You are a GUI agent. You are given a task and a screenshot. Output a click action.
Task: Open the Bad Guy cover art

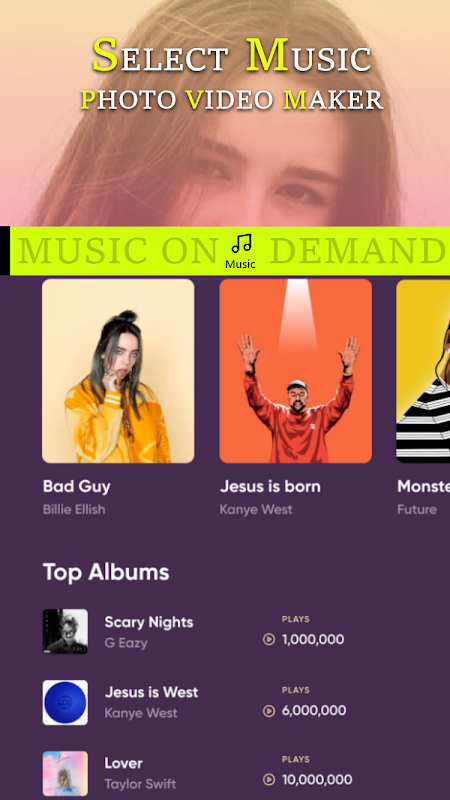[118, 371]
